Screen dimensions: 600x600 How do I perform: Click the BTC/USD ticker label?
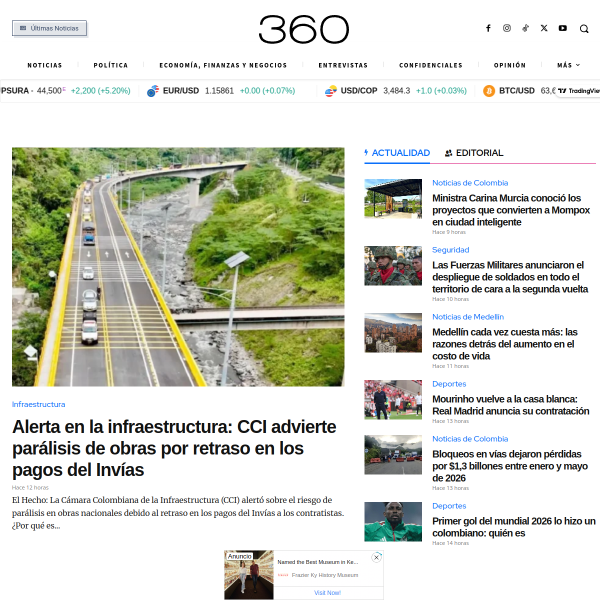pos(517,91)
